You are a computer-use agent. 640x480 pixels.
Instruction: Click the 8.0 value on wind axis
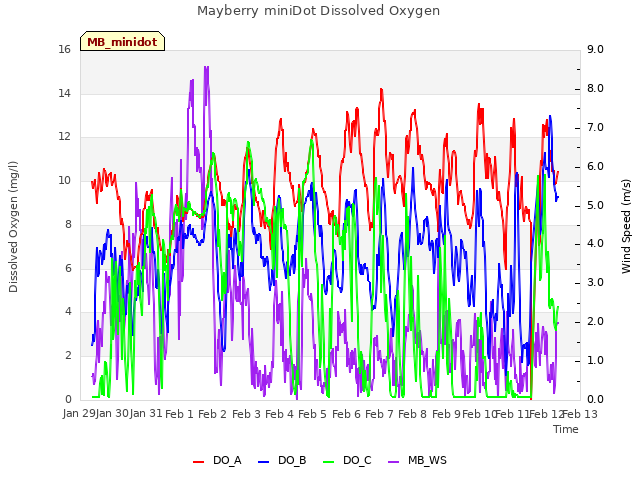[595, 89]
